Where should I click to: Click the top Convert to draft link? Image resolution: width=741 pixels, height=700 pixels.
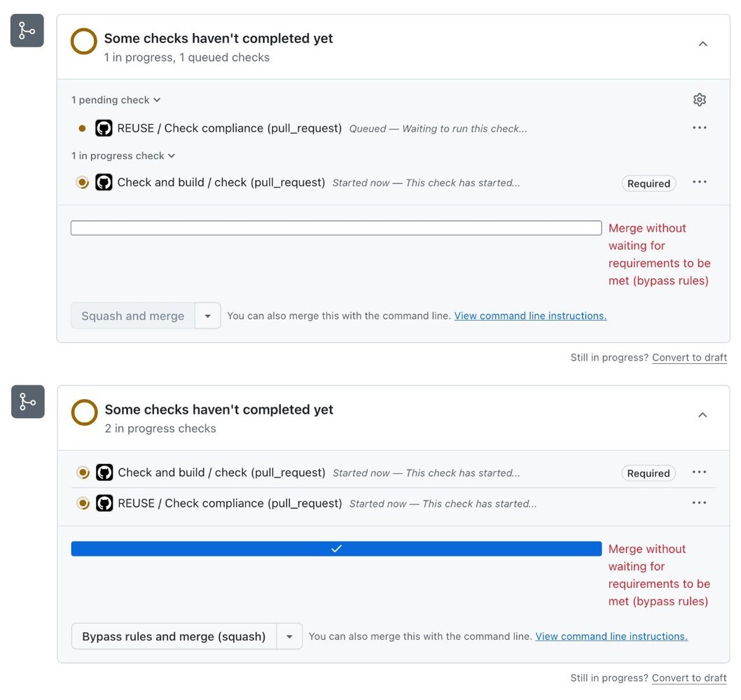click(689, 358)
